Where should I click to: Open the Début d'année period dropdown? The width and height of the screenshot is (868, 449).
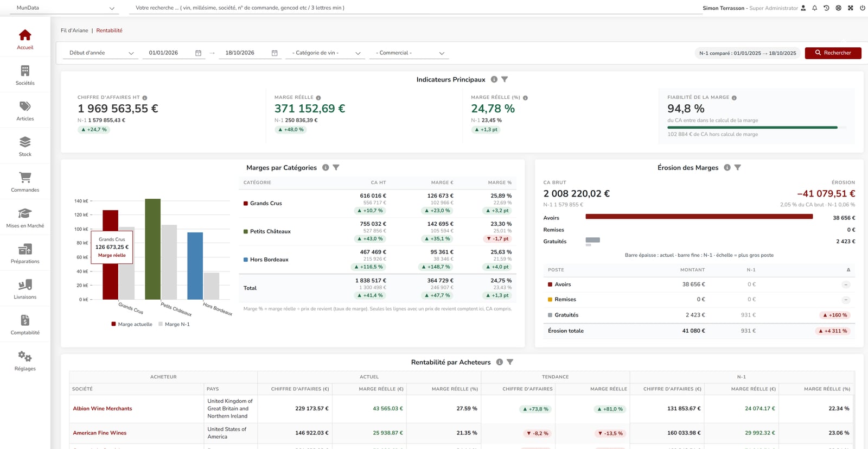click(x=101, y=53)
